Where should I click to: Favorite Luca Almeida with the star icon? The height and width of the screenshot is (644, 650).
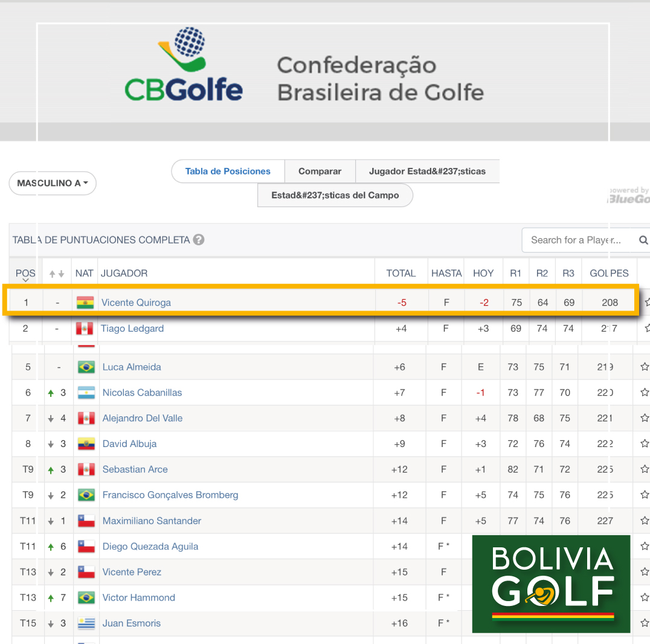coord(644,367)
